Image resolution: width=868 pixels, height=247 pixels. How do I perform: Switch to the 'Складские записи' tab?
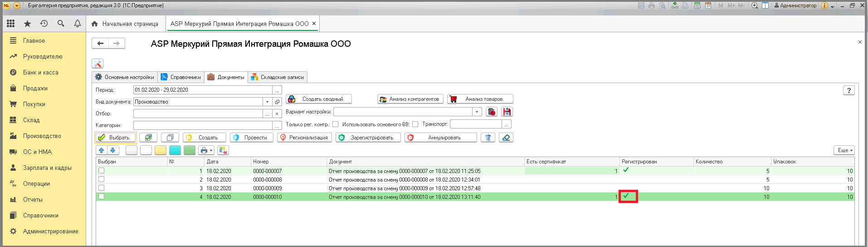[278, 77]
